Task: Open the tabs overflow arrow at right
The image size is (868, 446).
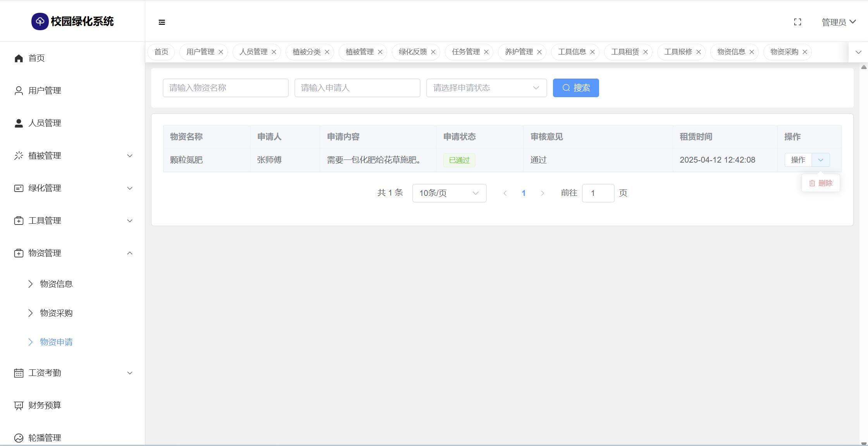Action: (858, 52)
